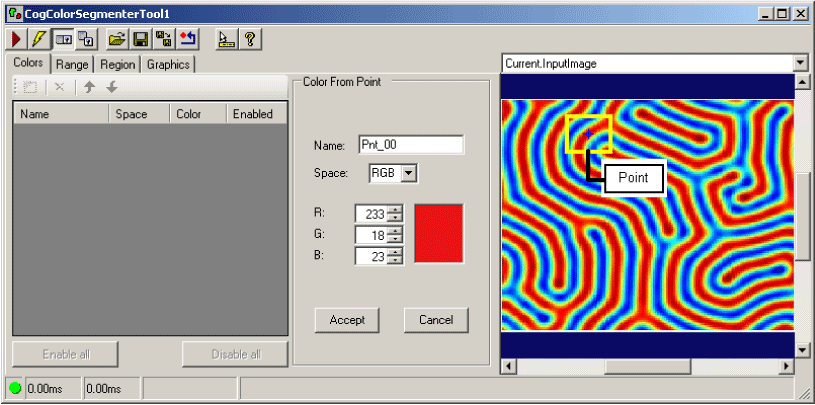
Task: Reset the tool to defaults icon
Action: pos(188,39)
